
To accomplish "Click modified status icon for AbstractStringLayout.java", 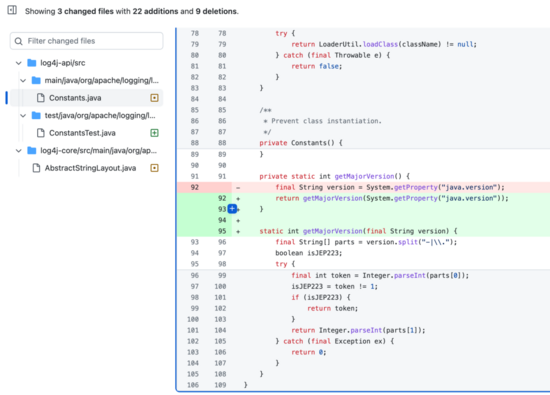I will (154, 168).
